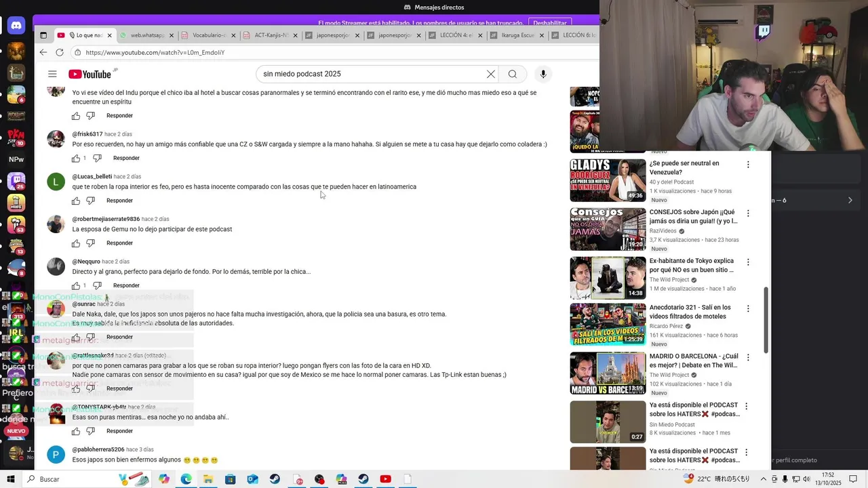Dislike the comment by @Neqquro
The height and width of the screenshot is (488, 868).
point(97,285)
